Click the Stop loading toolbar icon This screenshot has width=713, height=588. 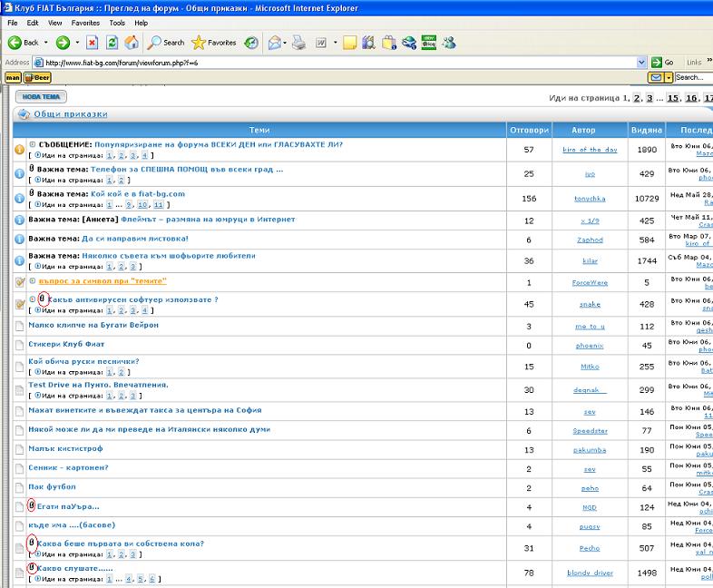(x=93, y=43)
